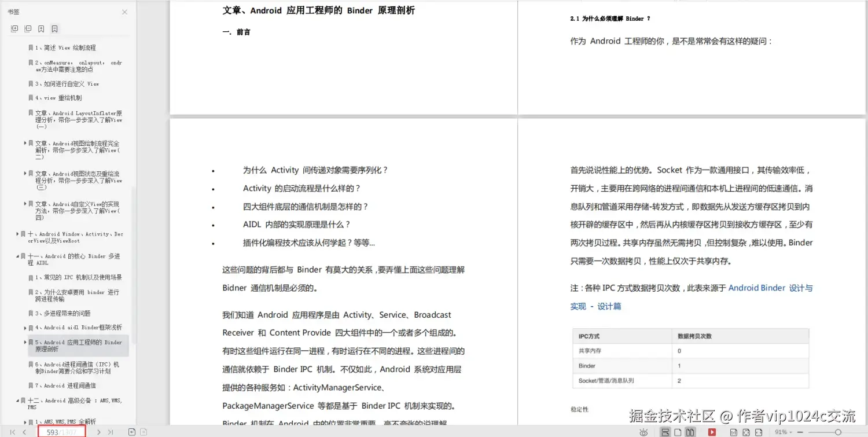Image resolution: width=868 pixels, height=437 pixels.
Task: Click the page number field showing 593
Action: (x=62, y=432)
